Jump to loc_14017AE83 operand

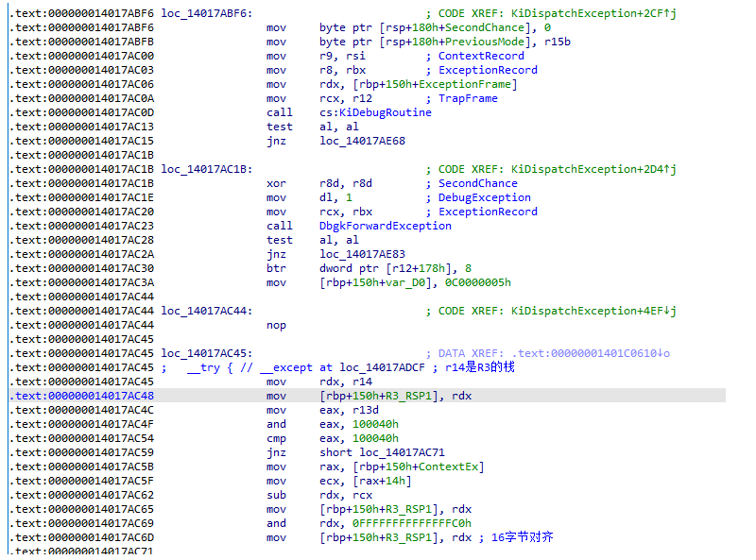tap(362, 254)
